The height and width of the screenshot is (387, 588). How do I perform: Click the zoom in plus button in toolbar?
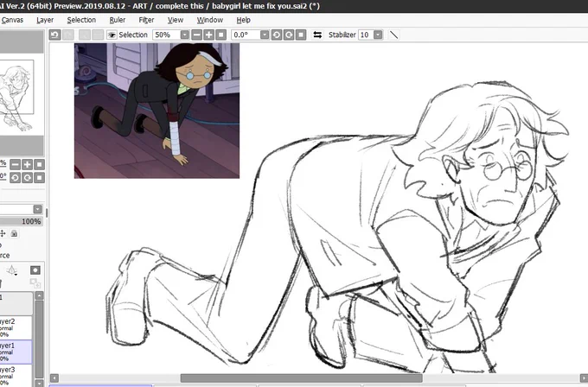tap(209, 35)
